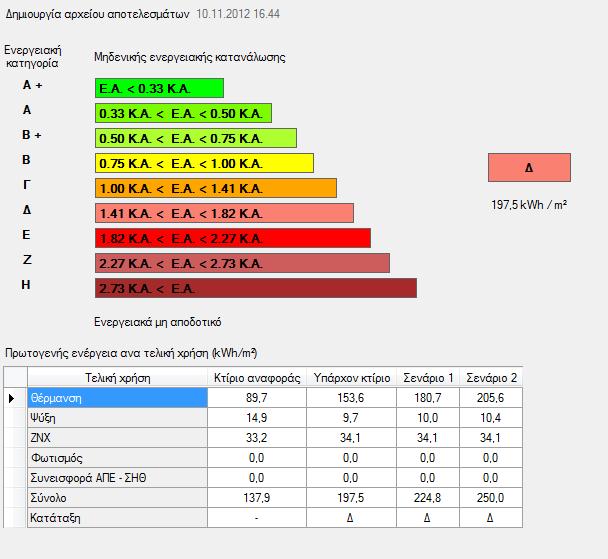Select the 205,6 Scenario 2 heating cell

point(491,398)
